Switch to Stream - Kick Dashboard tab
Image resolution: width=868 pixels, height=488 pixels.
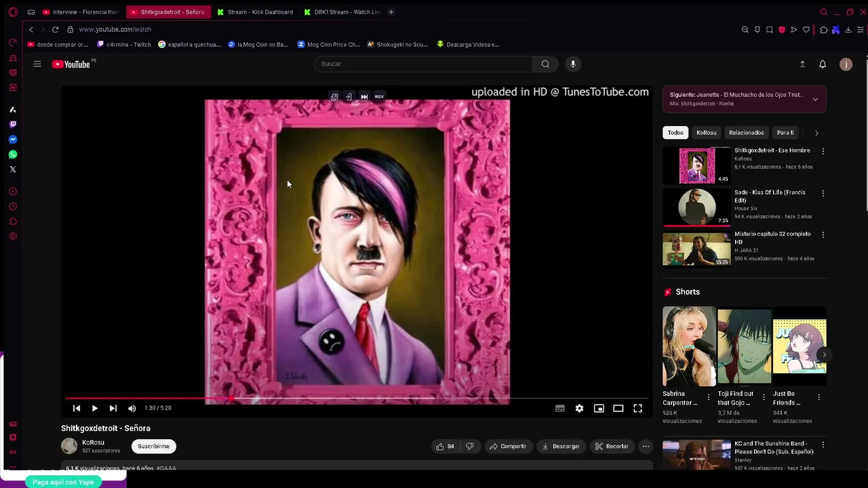255,12
